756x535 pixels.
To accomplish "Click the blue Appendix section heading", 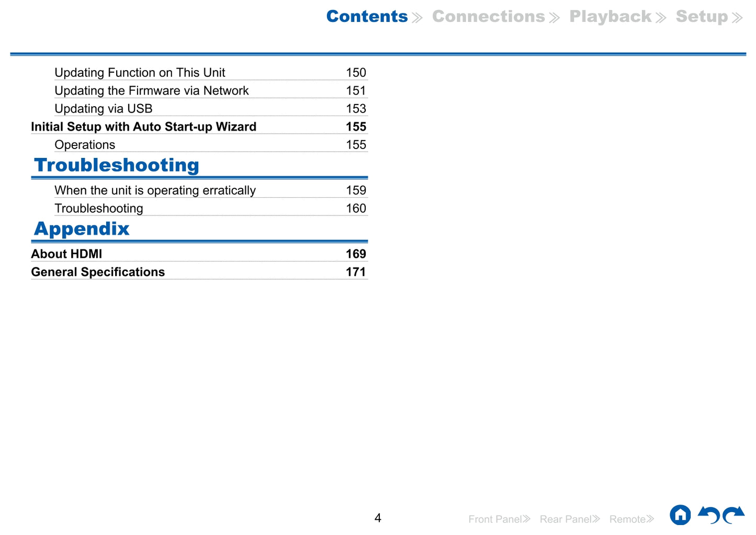I will pyautogui.click(x=82, y=229).
